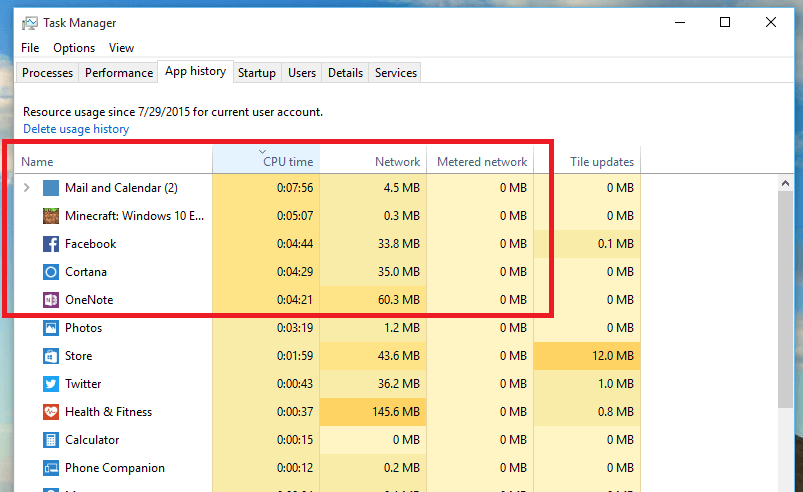Click the Phone Companion app icon
Viewport: 803px width, 492px height.
(51, 468)
